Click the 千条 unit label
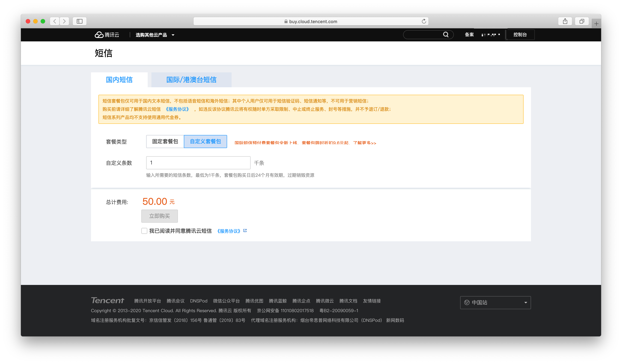This screenshot has height=364, width=622. coord(259,163)
